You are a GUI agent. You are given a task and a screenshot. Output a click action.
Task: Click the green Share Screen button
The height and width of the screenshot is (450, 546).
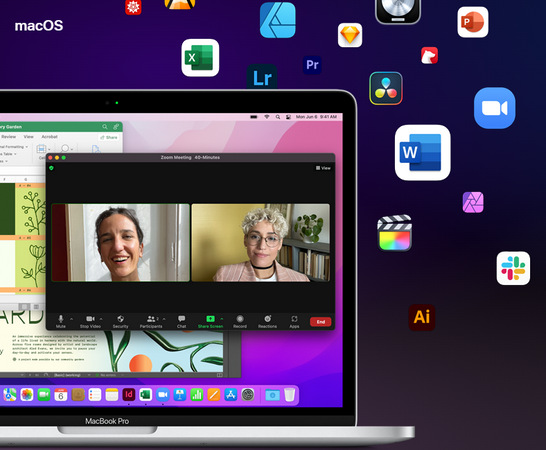coord(210,321)
